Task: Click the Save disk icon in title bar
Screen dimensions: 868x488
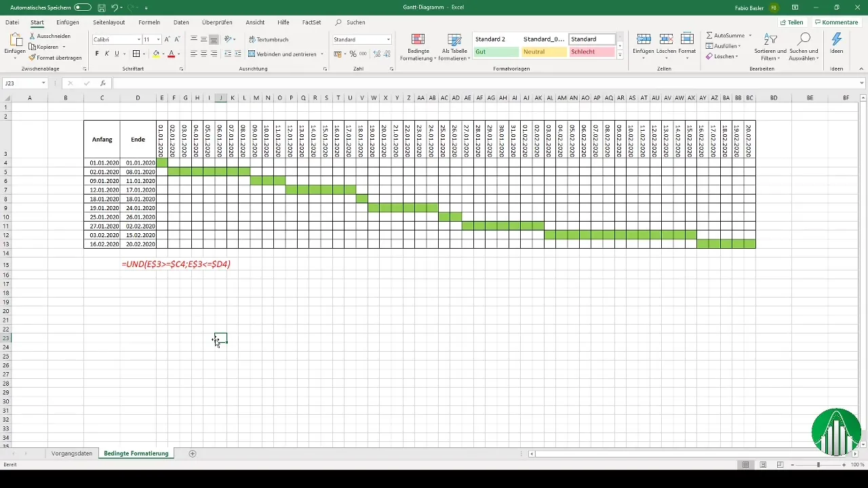Action: (101, 7)
